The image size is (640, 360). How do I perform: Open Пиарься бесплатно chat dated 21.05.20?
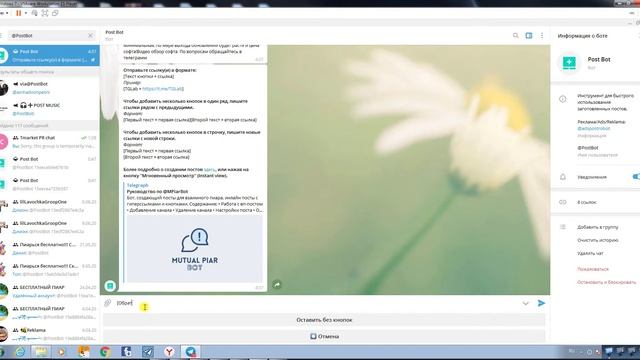coord(49,249)
